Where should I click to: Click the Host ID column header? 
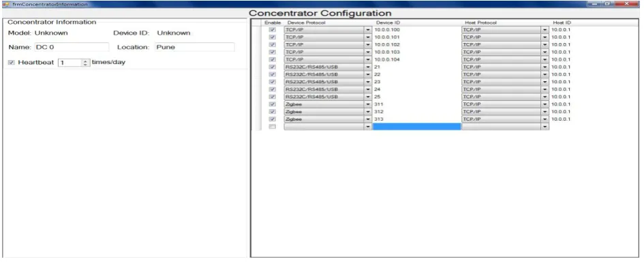point(562,23)
